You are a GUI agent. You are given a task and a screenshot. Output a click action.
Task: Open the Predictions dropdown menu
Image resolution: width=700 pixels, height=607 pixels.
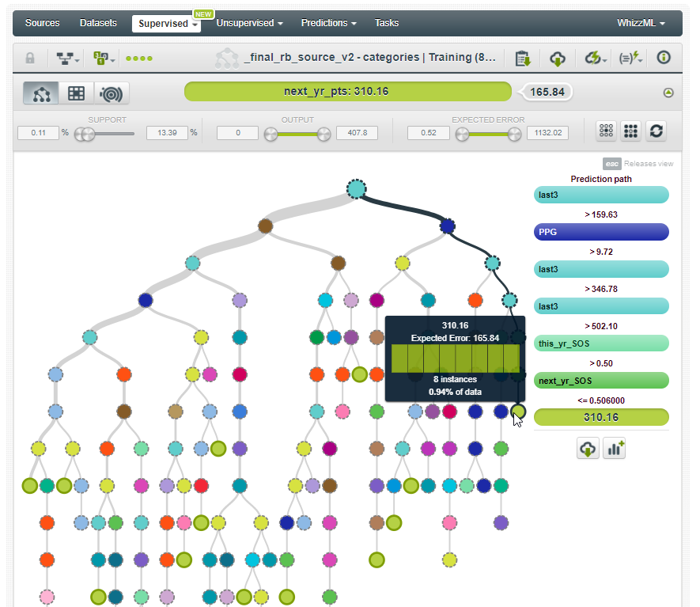point(328,23)
